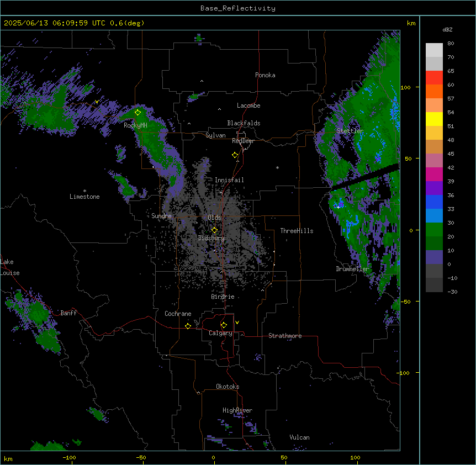This screenshot has width=476, height=465.
Task: Click the asterisk marker above Limestone
Action: pyautogui.click(x=84, y=191)
